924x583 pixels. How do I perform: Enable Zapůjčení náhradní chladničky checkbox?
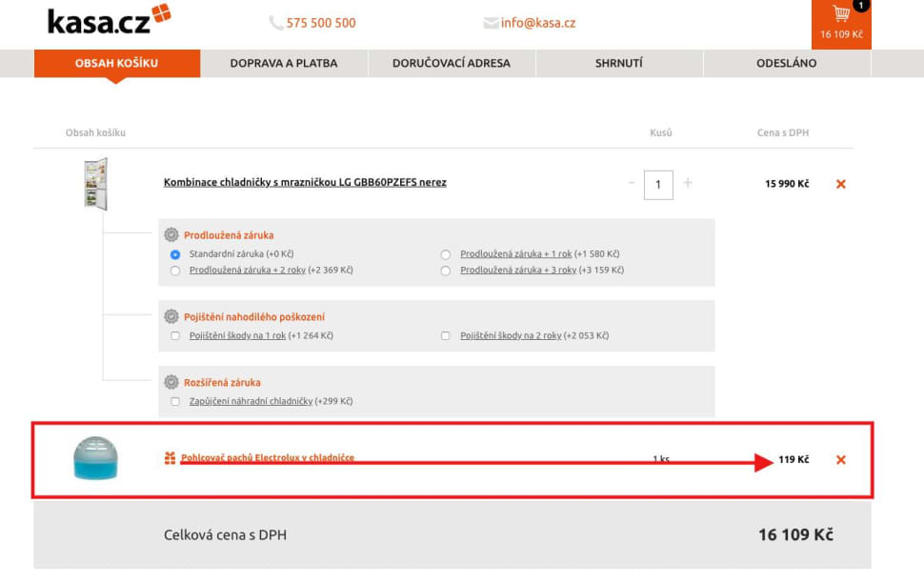click(x=175, y=401)
